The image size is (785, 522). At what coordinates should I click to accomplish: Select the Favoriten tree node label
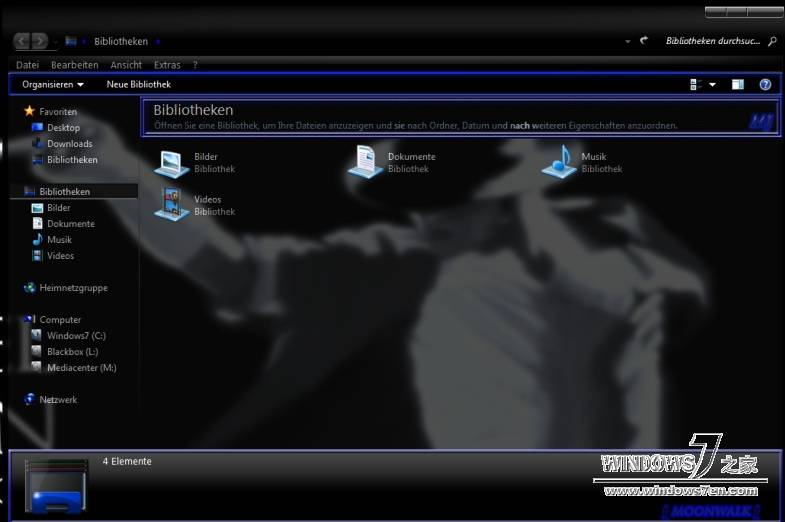pyautogui.click(x=58, y=112)
